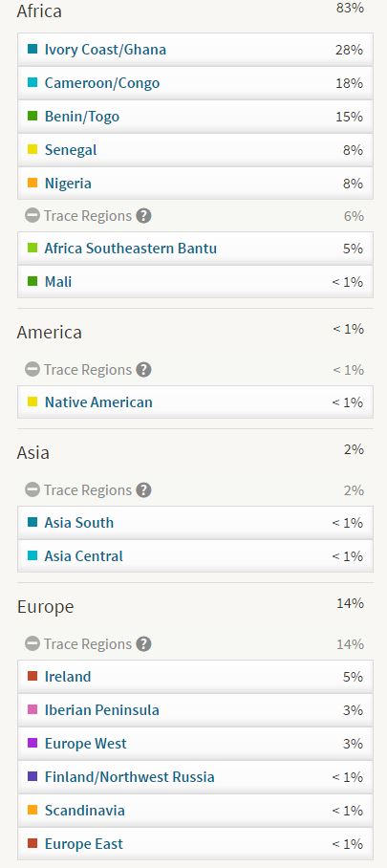The height and width of the screenshot is (868, 387).
Task: Collapse the America Trace Regions minus icon
Action: (x=32, y=370)
